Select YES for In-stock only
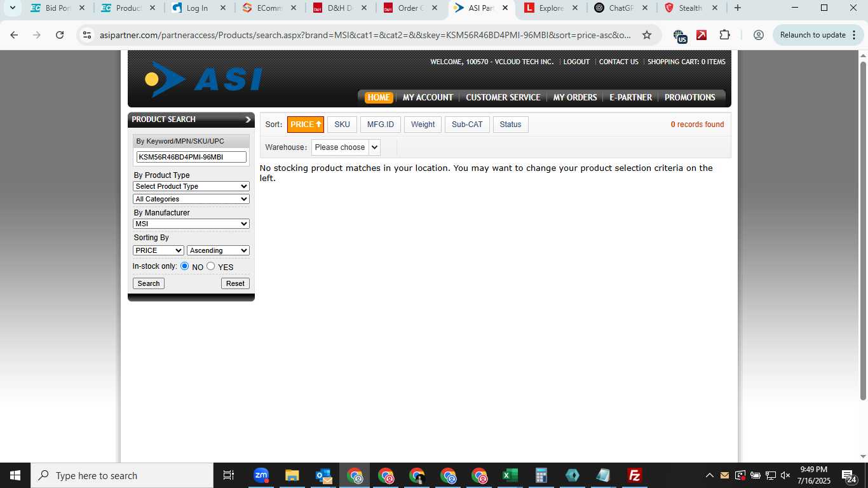The height and width of the screenshot is (488, 868). [x=211, y=266]
